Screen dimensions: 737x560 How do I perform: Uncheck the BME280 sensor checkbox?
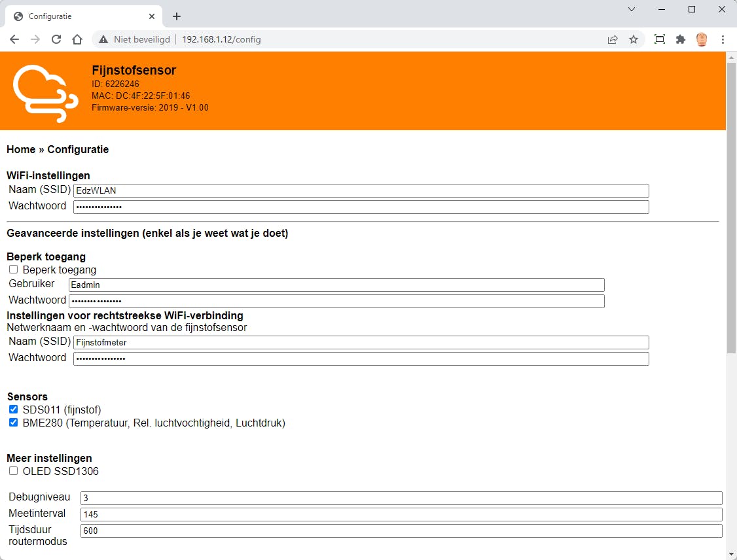(x=14, y=423)
